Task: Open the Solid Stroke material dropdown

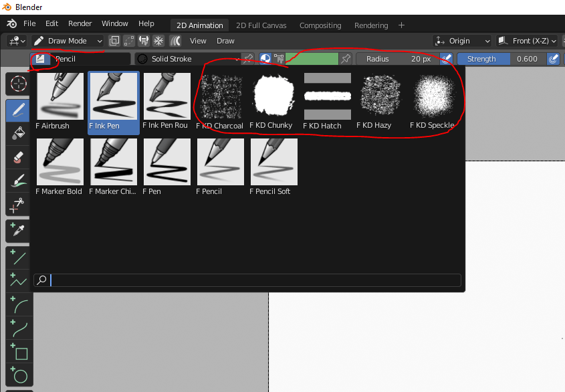Action: [x=187, y=59]
